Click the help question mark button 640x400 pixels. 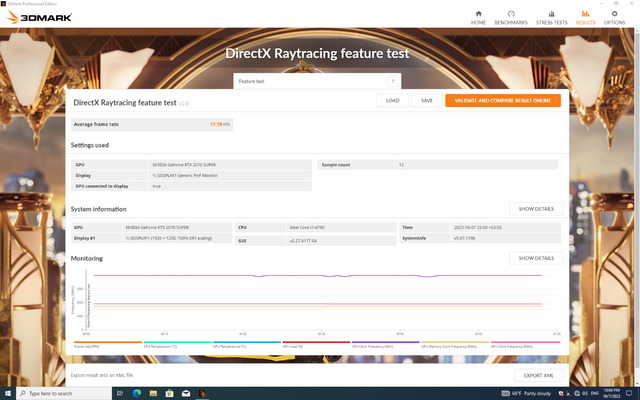pos(393,81)
